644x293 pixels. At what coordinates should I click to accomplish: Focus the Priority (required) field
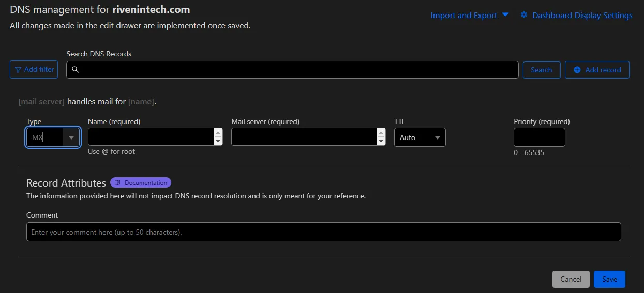point(540,137)
